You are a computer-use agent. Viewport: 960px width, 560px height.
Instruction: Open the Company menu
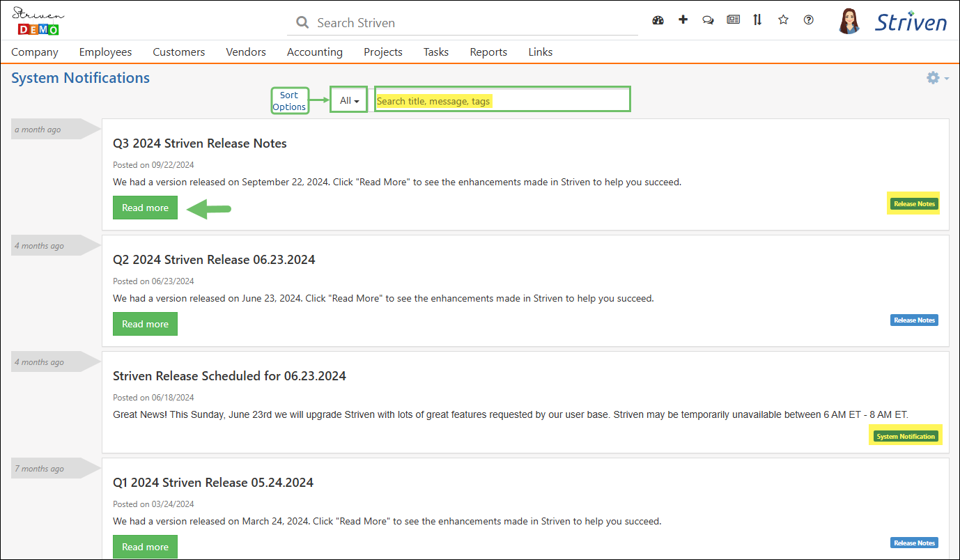[x=35, y=52]
